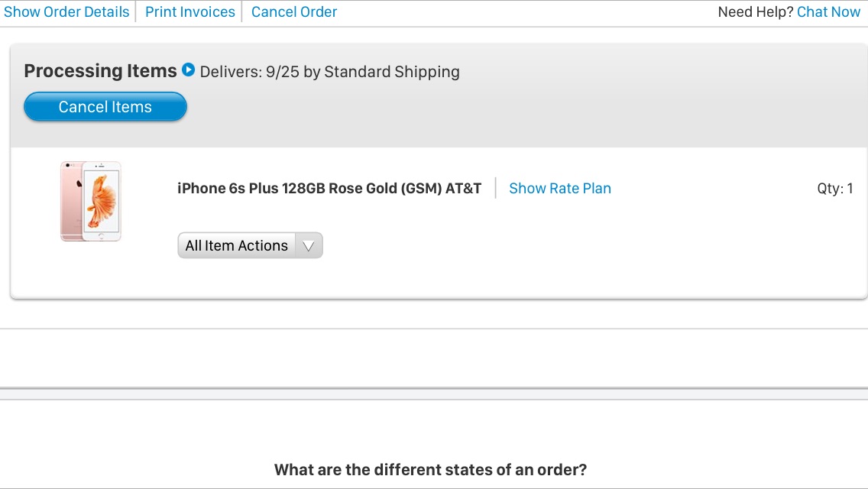
Task: Click the Apple logo on the iPhone back
Action: coord(79,183)
